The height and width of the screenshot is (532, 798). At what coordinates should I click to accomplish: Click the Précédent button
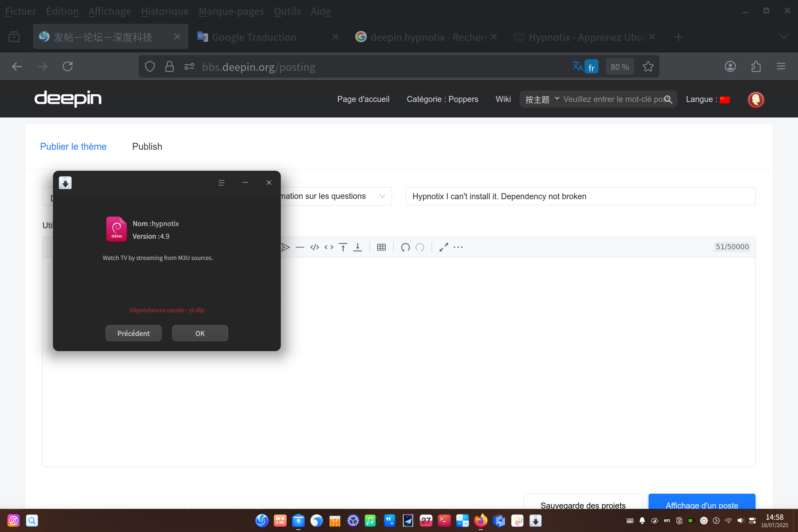click(133, 333)
